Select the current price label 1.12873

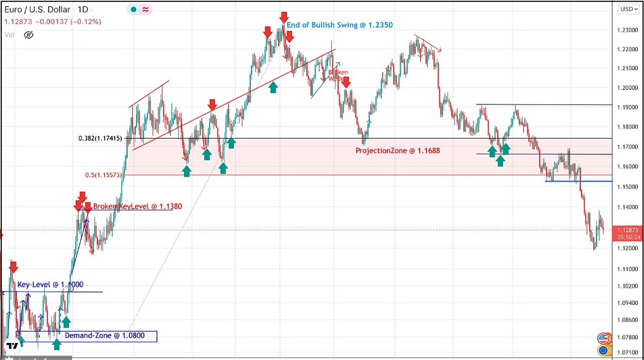[x=628, y=230]
